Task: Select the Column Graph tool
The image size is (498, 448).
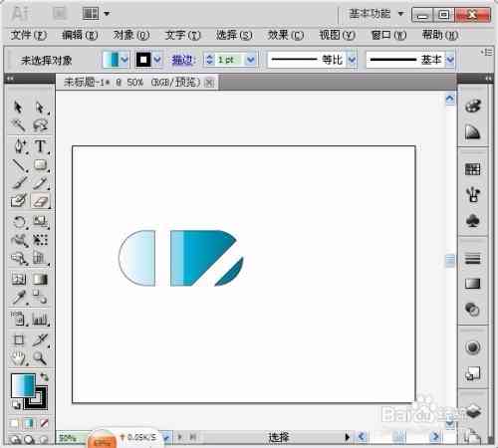Action: click(40, 319)
